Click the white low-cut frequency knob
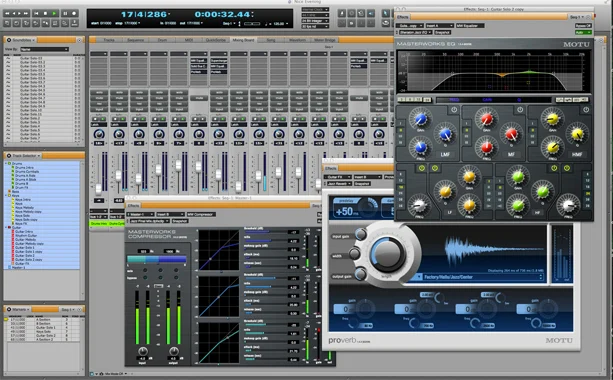 click(x=419, y=204)
